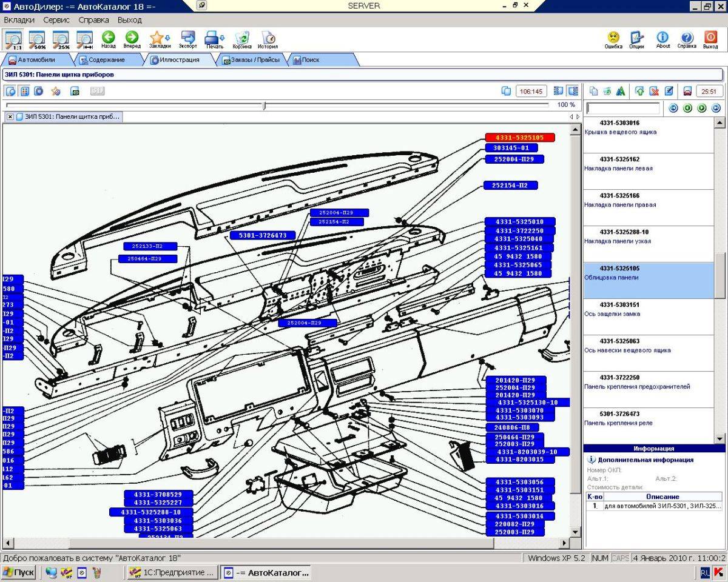Print with the Печать icon
Image resolution: width=728 pixels, height=582 pixels.
tap(214, 39)
